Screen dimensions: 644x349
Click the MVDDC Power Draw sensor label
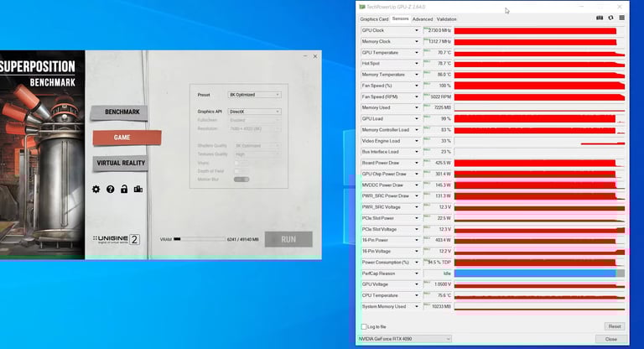[382, 185]
